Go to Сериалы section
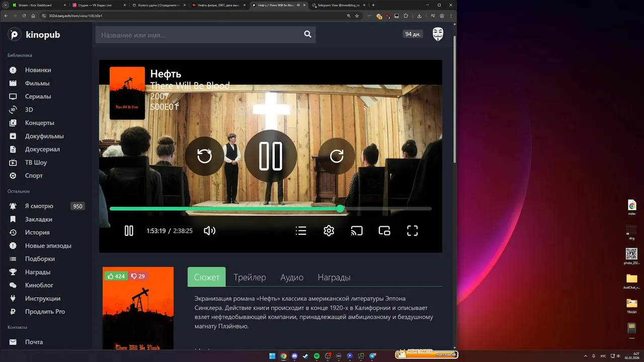Image resolution: width=644 pixels, height=362 pixels. click(38, 97)
